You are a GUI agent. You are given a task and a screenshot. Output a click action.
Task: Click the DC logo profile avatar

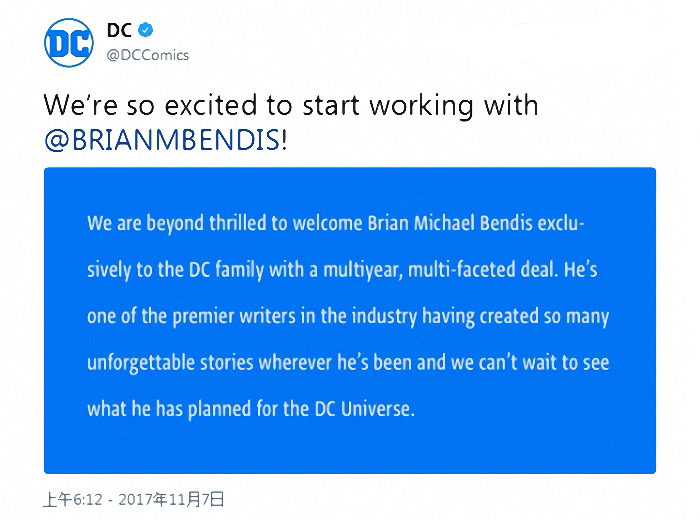(x=69, y=43)
